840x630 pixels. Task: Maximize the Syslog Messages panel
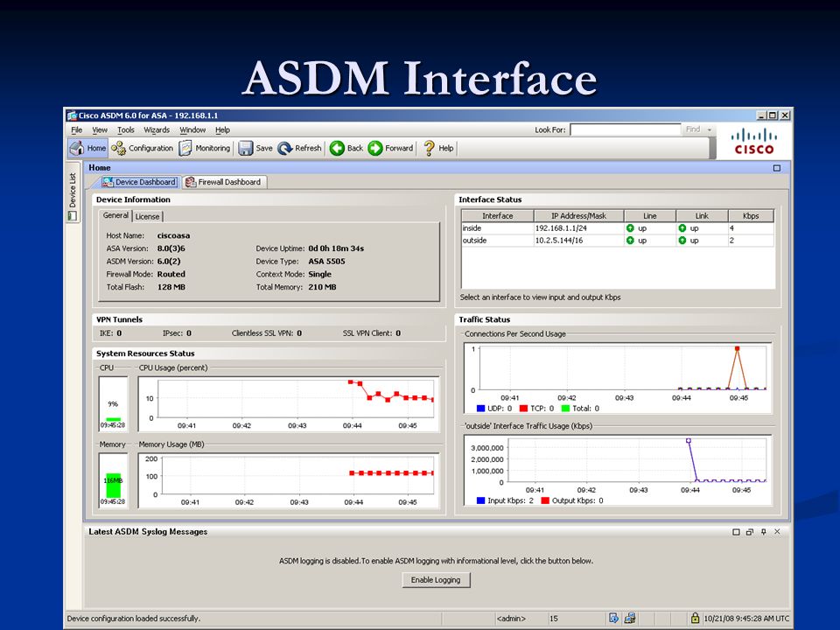tap(736, 532)
